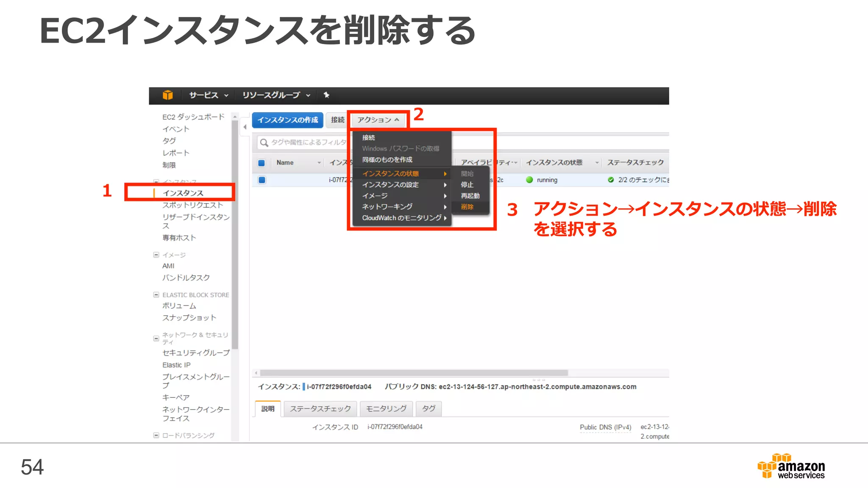Click インスタンスの作成 button
Image resolution: width=868 pixels, height=488 pixels.
point(288,120)
